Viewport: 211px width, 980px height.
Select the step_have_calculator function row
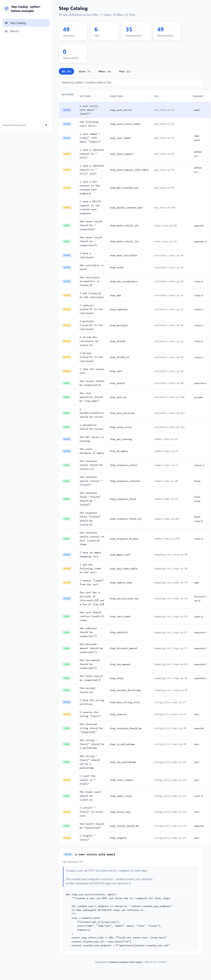click(134, 255)
